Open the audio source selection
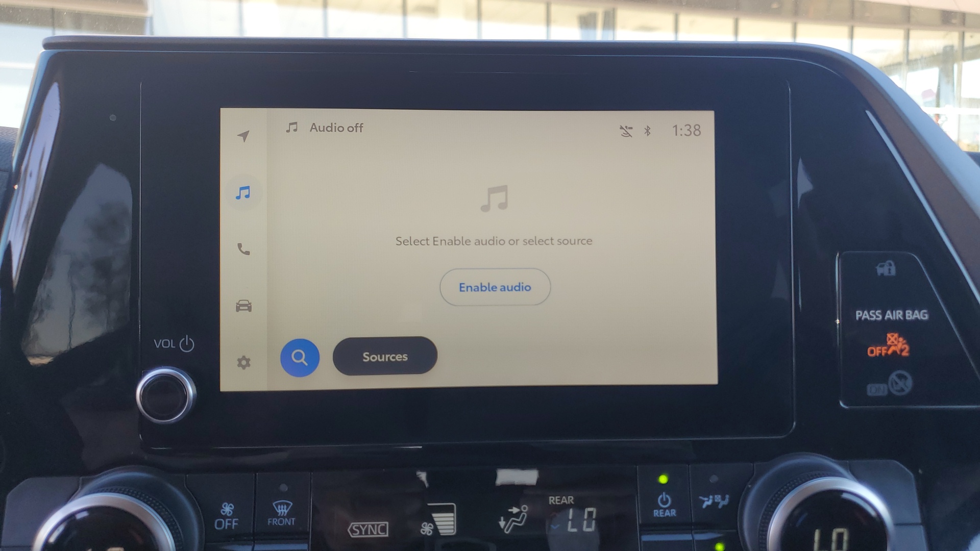This screenshot has width=980, height=551. (x=385, y=356)
